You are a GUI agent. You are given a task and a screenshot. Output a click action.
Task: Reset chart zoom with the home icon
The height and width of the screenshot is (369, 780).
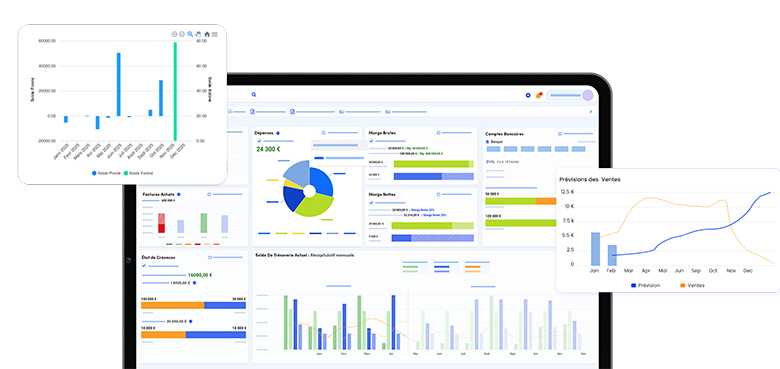click(207, 34)
